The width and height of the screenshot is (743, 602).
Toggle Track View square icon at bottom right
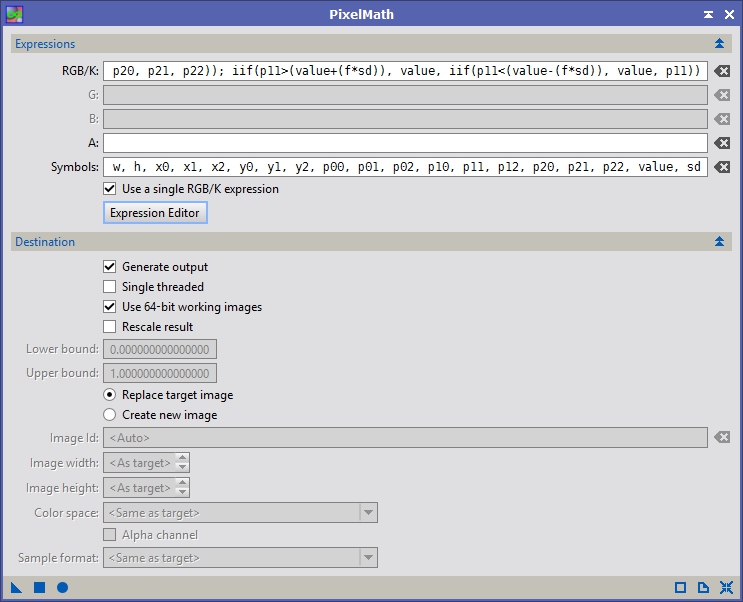[x=680, y=588]
